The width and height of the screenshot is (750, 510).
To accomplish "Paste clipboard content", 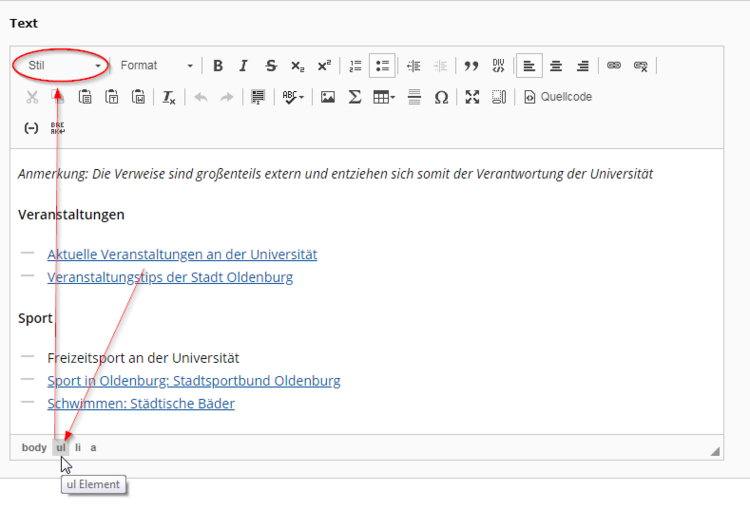I will [85, 97].
